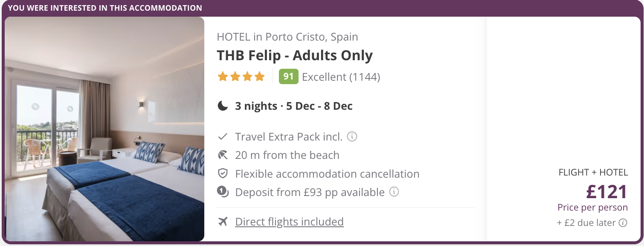Screen dimensions: 644x246
Task: Click the deposit info icon
Action: 394,192
